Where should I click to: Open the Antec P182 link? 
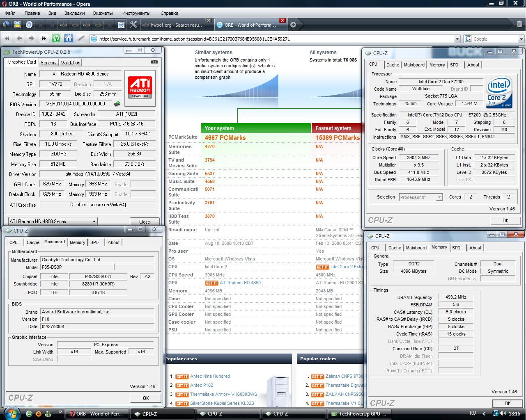point(202,386)
